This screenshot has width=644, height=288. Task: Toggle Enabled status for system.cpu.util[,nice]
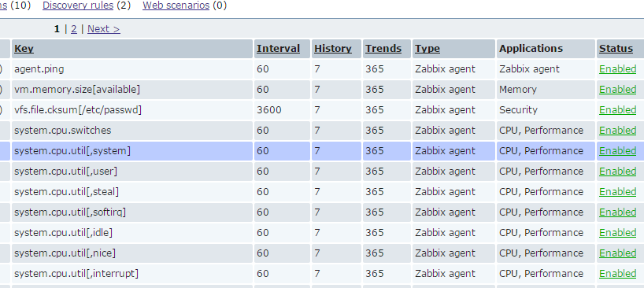[617, 253]
